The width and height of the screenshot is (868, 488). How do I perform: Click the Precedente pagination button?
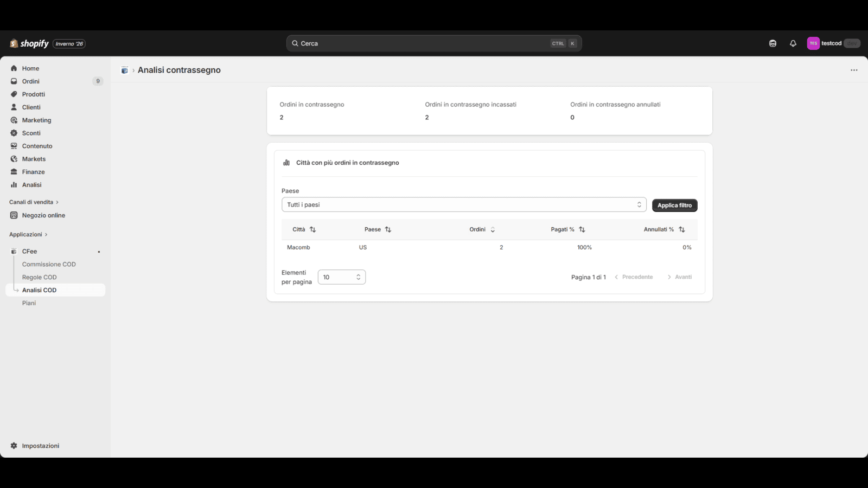pyautogui.click(x=634, y=277)
